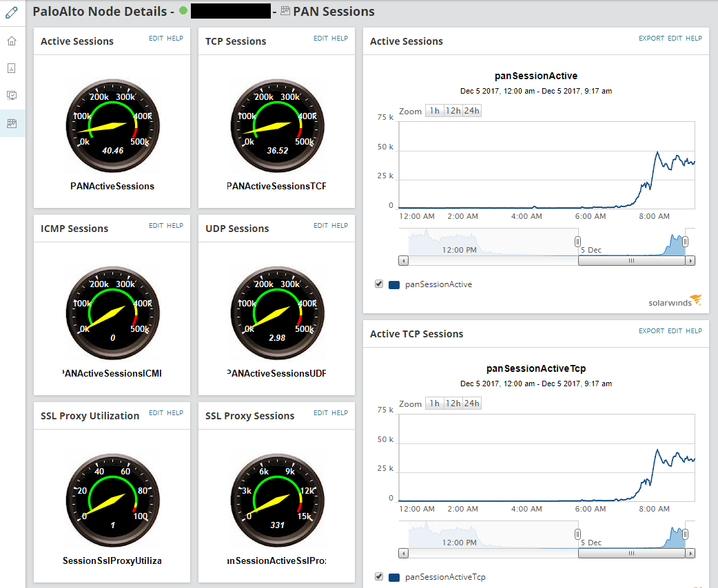Screen dimensions: 718x588
Task: Click the PANActiveSessions gauge label
Action: click(x=112, y=186)
